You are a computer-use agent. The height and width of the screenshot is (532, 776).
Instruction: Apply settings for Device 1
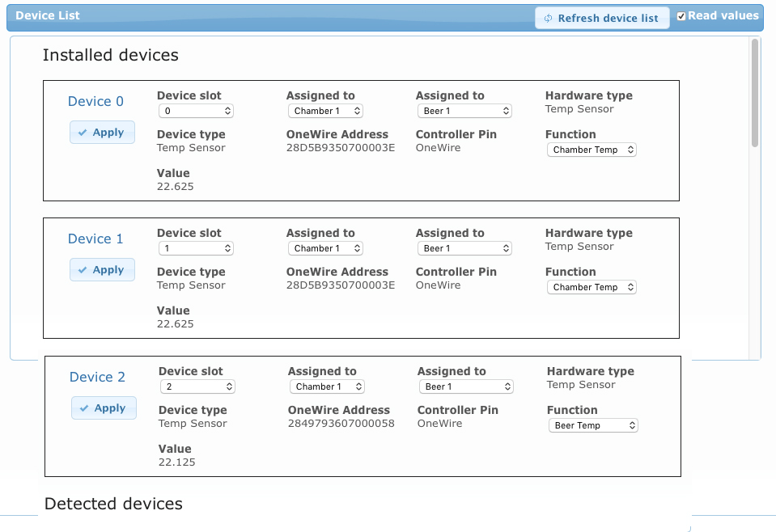(x=102, y=270)
